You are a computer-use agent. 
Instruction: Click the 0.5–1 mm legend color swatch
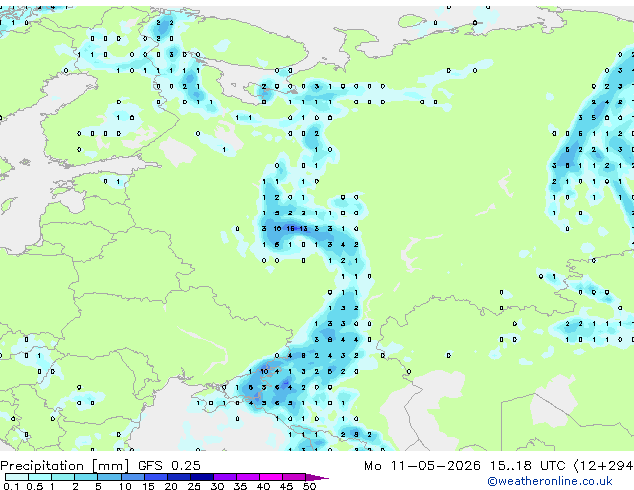(40, 477)
